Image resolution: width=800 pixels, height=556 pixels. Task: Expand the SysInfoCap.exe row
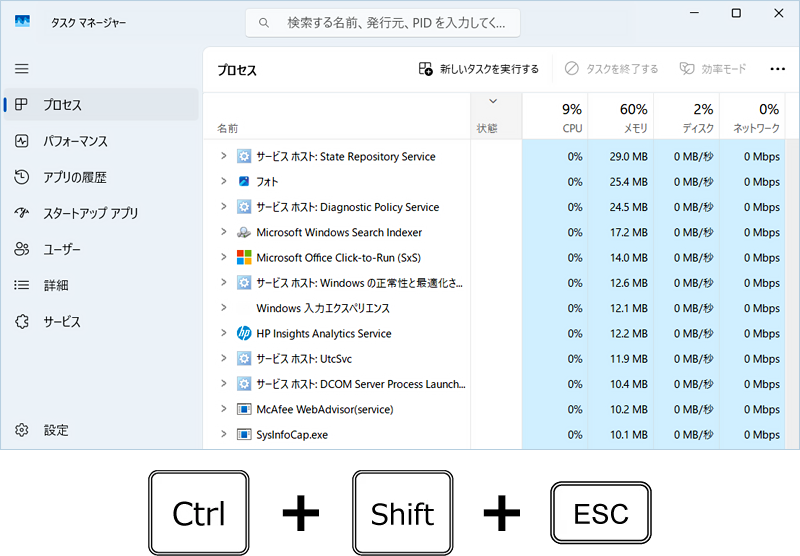tap(223, 434)
